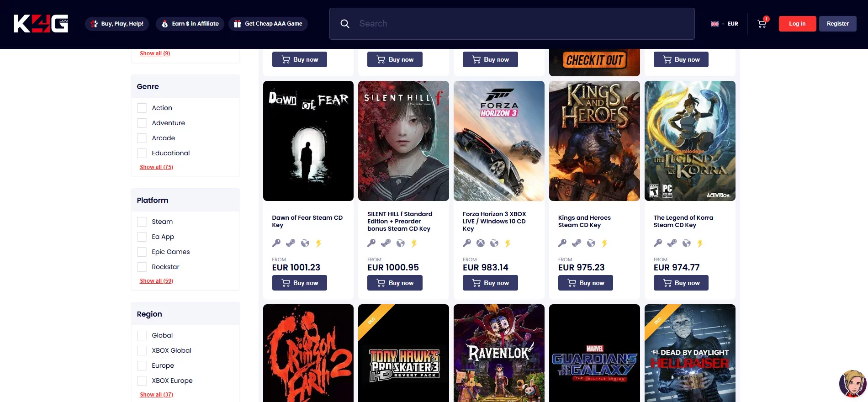Buy now the Forza Horizon 3 key
This screenshot has height=402, width=868.
[490, 283]
